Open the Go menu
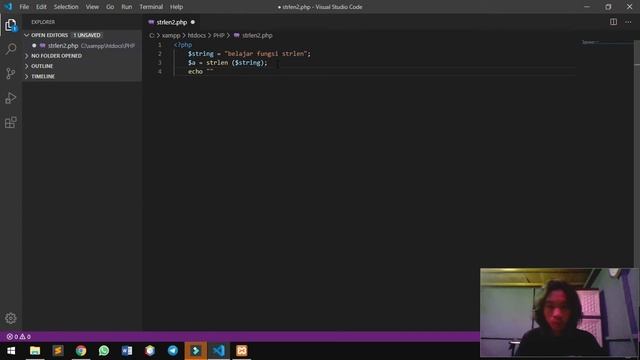The width and height of the screenshot is (640, 360). tap(110, 7)
